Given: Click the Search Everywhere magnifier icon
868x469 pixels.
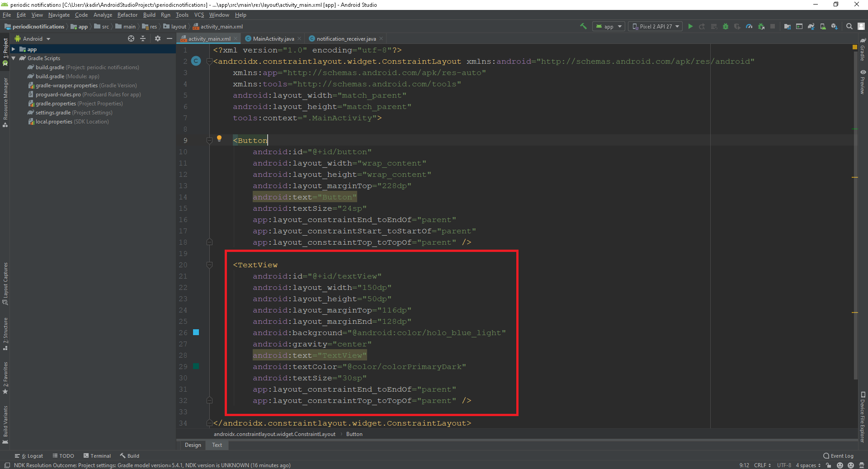Looking at the screenshot, I should 849,26.
